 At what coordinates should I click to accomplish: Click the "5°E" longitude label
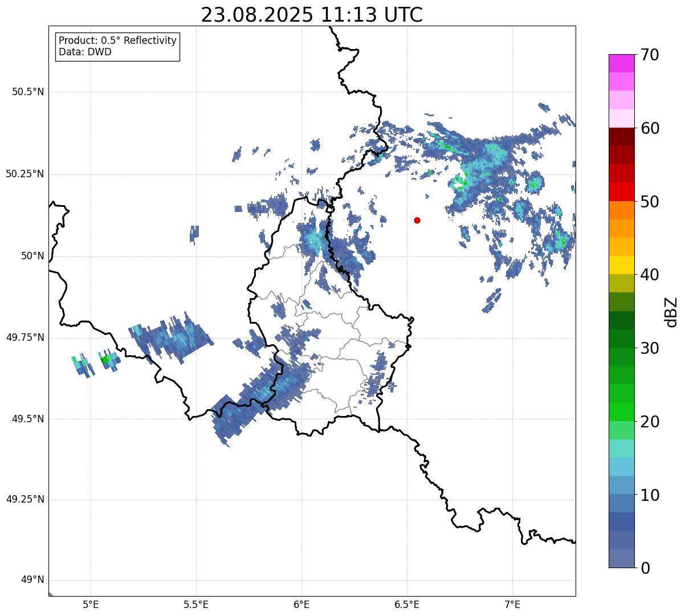coord(91,605)
